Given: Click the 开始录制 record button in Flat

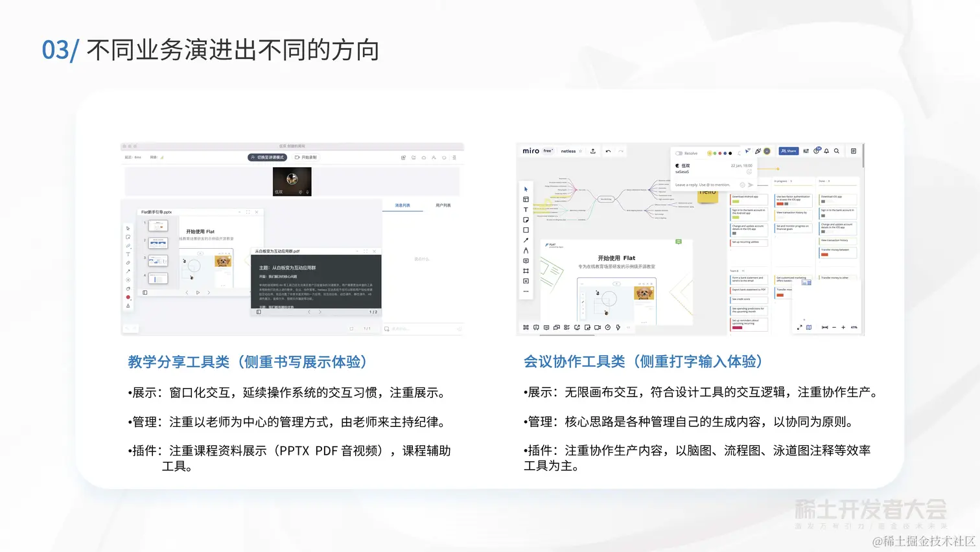Looking at the screenshot, I should pos(306,157).
